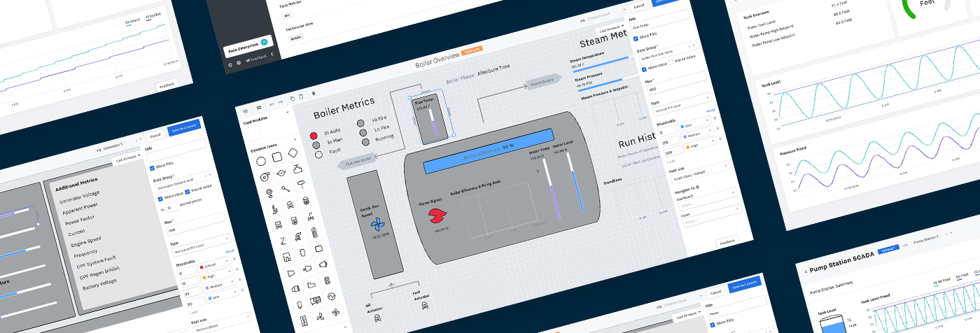The width and height of the screenshot is (980, 333).
Task: Open the Asset select under Navigate To
Action: tap(711, 216)
